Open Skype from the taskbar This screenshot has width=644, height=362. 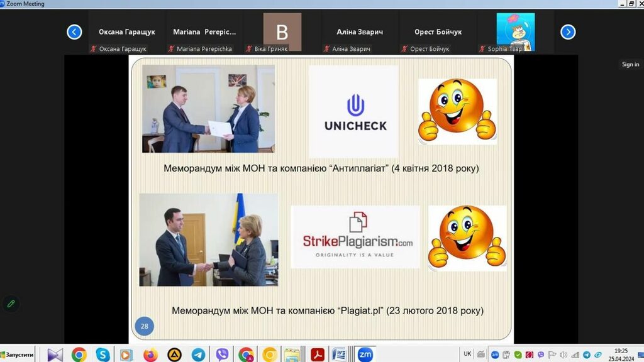click(103, 354)
